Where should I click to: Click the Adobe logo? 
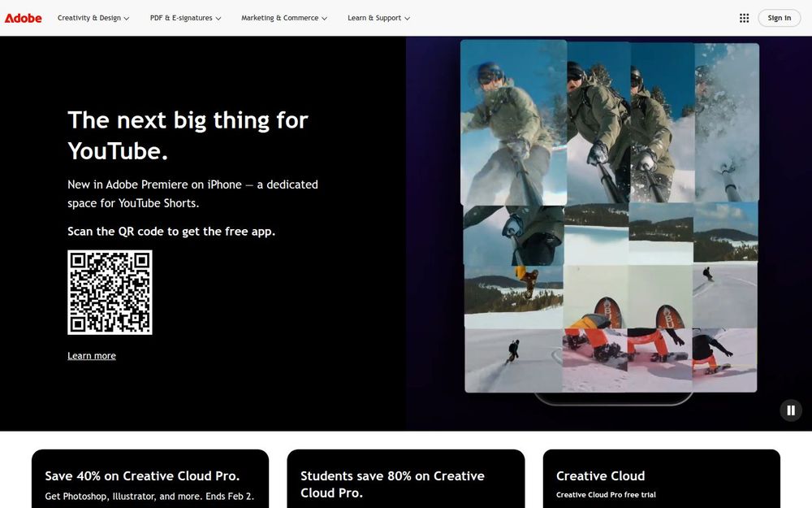(x=24, y=18)
